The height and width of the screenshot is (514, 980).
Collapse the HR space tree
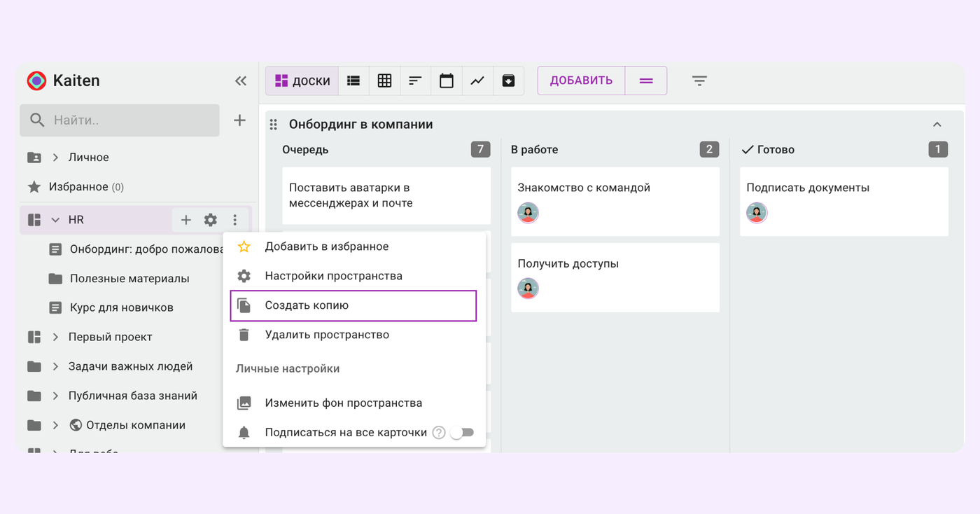pos(55,220)
